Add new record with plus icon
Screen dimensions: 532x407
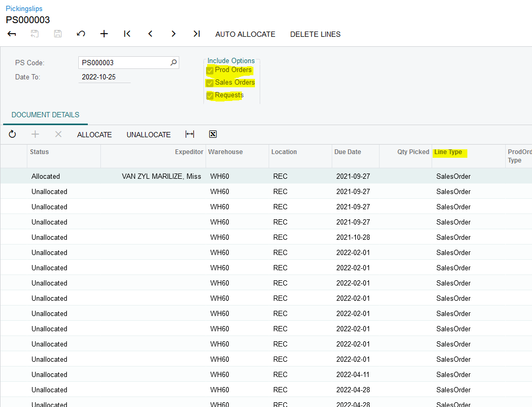click(104, 34)
